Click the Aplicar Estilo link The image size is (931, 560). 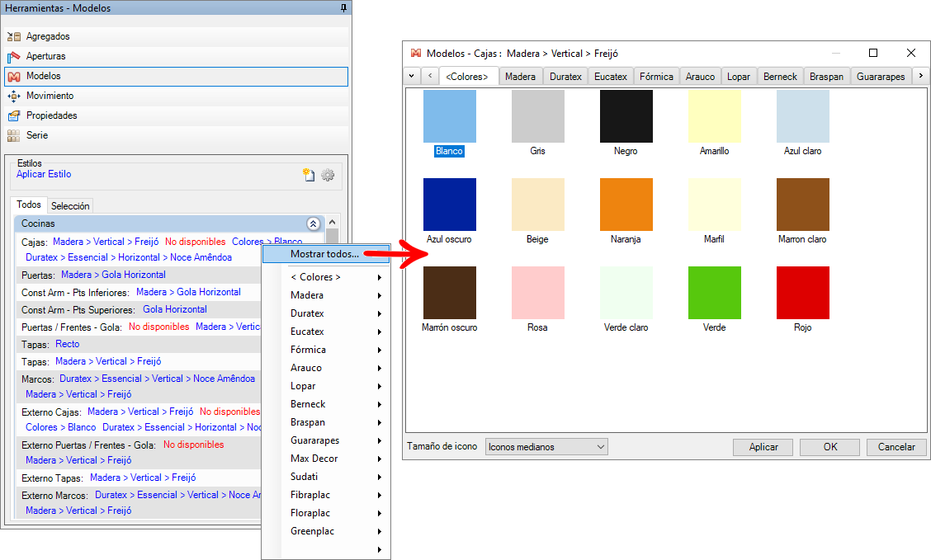coord(44,174)
